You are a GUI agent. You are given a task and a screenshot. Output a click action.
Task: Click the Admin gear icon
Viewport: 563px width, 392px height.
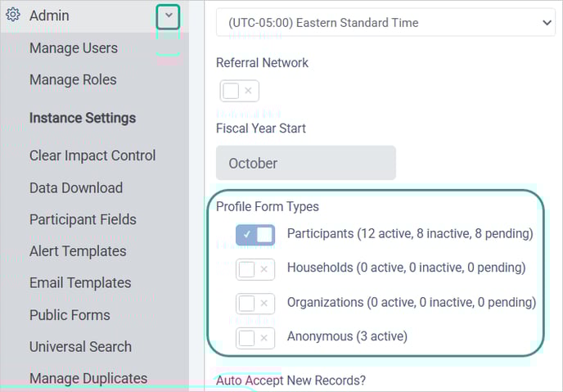(x=13, y=15)
